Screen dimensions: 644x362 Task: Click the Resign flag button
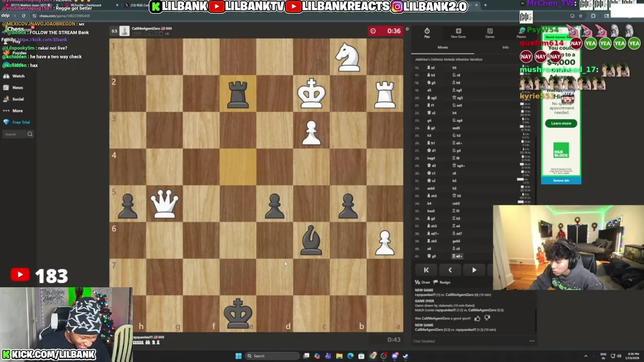pyautogui.click(x=442, y=283)
